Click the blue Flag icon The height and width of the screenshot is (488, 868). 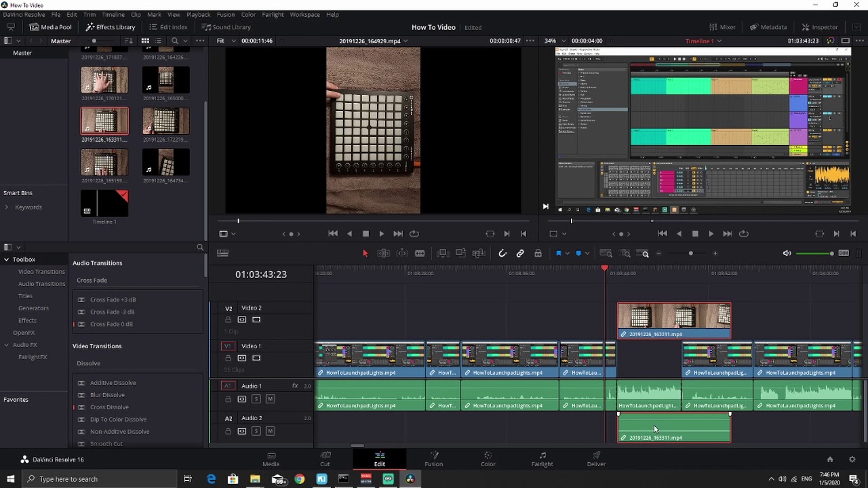tap(559, 253)
